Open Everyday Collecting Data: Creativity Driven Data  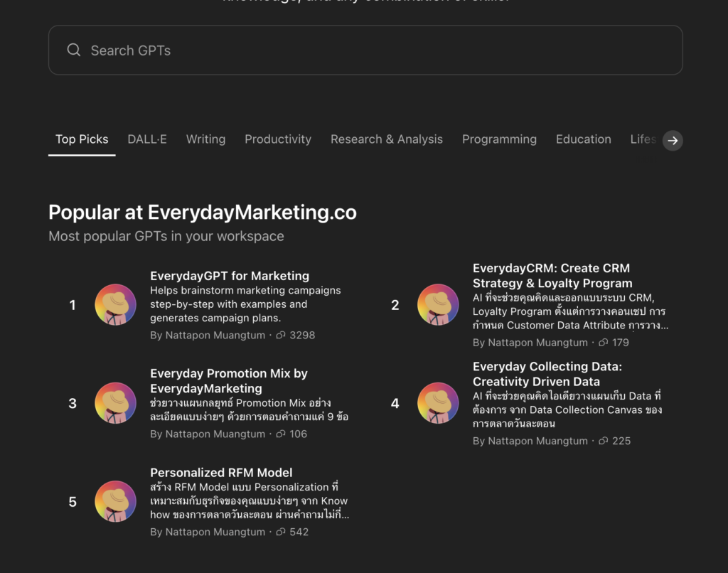(x=547, y=374)
